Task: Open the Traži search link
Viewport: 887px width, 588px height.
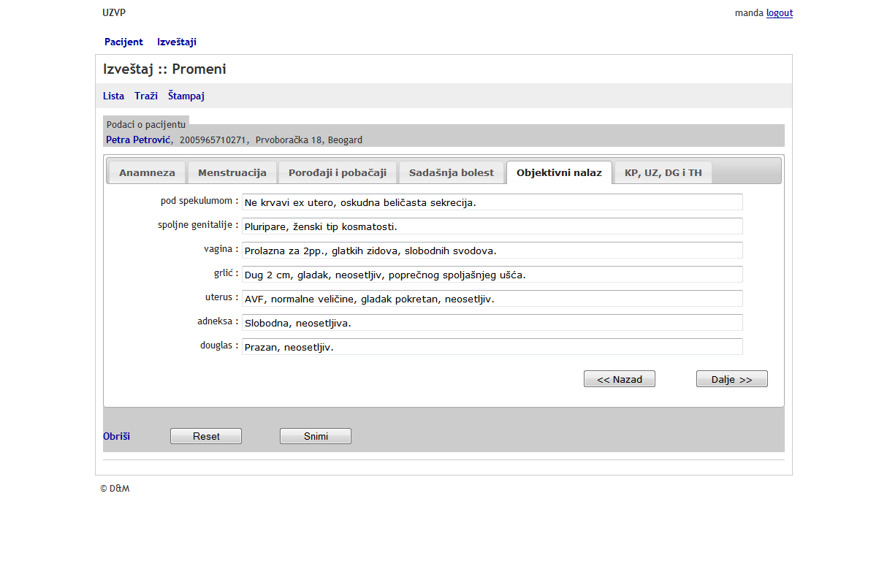Action: coord(146,96)
